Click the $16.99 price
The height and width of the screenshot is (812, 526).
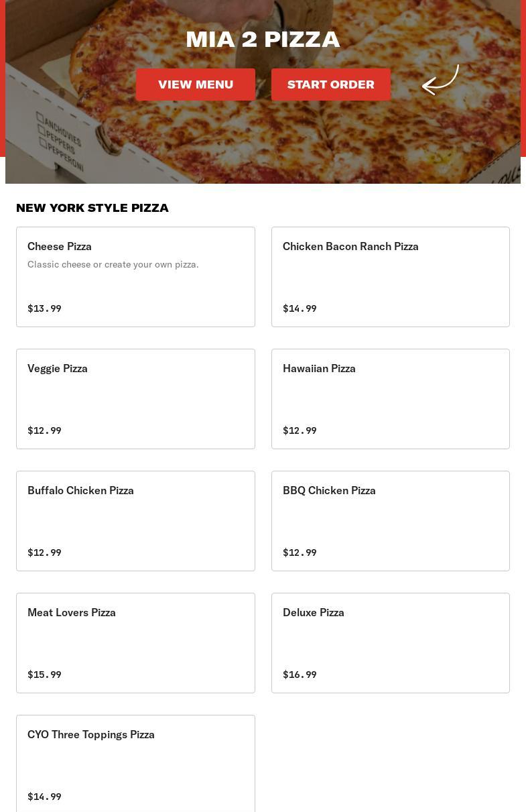tap(300, 675)
